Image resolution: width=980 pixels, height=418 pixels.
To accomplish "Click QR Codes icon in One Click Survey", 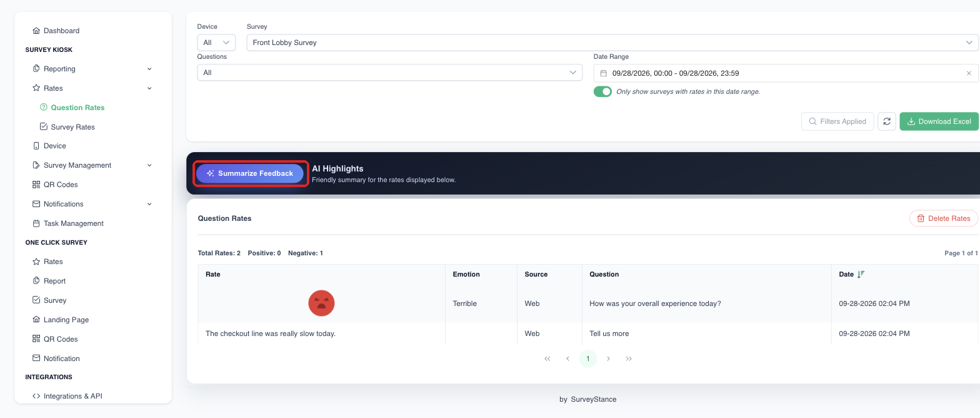I will (36, 339).
